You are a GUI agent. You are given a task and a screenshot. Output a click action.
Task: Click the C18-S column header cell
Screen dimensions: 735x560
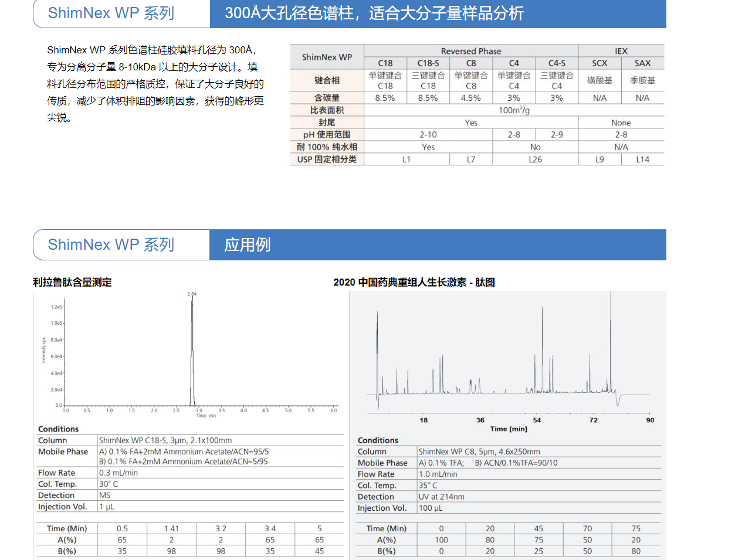coord(428,63)
